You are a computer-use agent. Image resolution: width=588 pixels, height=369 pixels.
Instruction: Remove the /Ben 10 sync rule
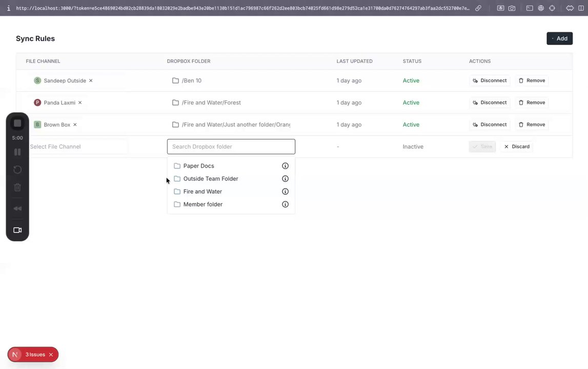point(532,80)
